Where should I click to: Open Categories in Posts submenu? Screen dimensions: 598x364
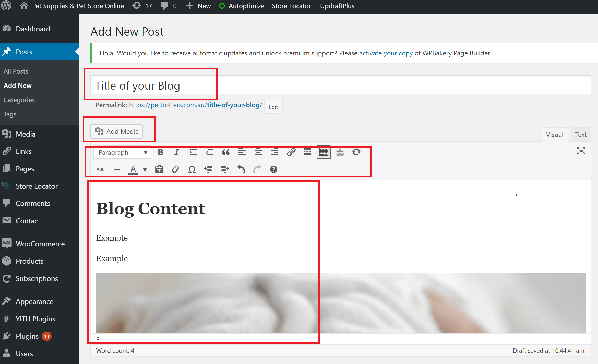click(x=19, y=100)
